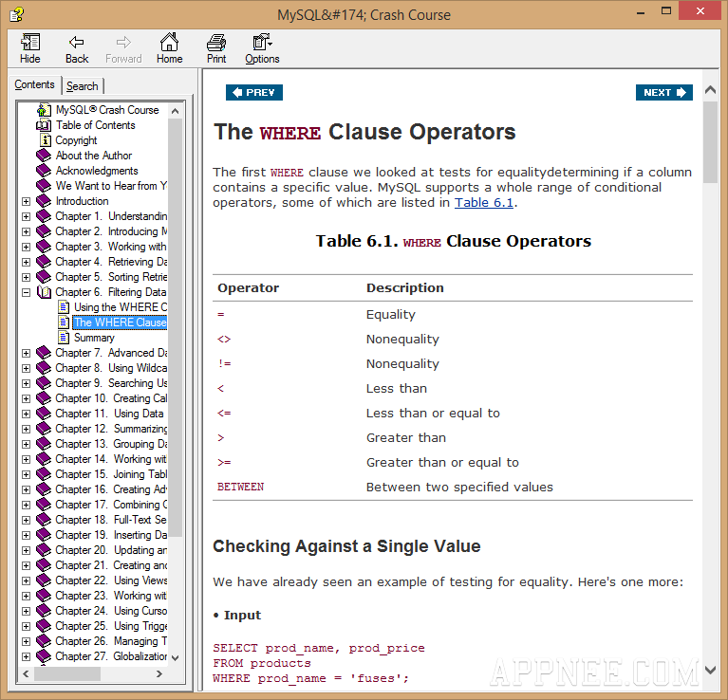Click the We Want to Hear from You book icon

44,186
